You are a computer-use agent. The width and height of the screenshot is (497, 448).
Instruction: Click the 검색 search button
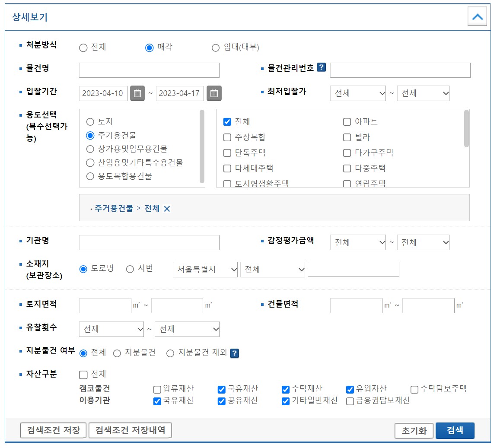pyautogui.click(x=455, y=430)
